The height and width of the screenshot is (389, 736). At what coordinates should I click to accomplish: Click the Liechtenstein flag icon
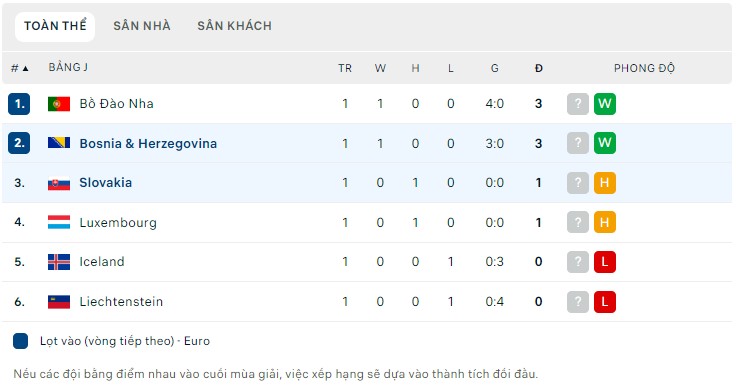[x=59, y=302]
